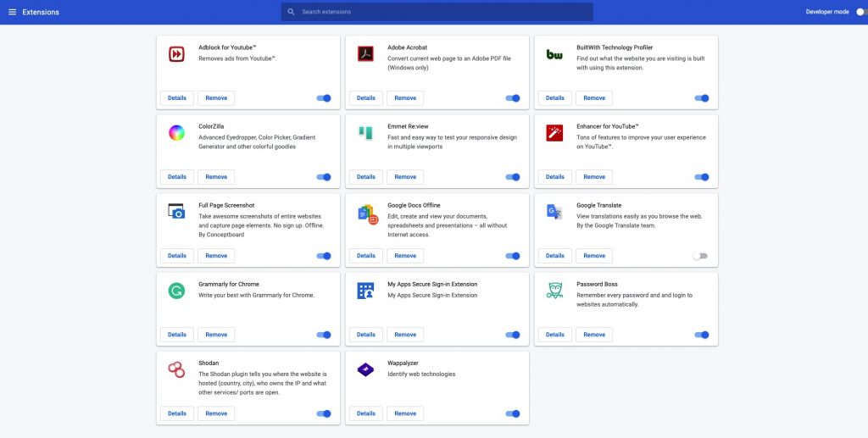Open Details for Password Boss
Image resolution: width=868 pixels, height=438 pixels.
pyautogui.click(x=554, y=335)
